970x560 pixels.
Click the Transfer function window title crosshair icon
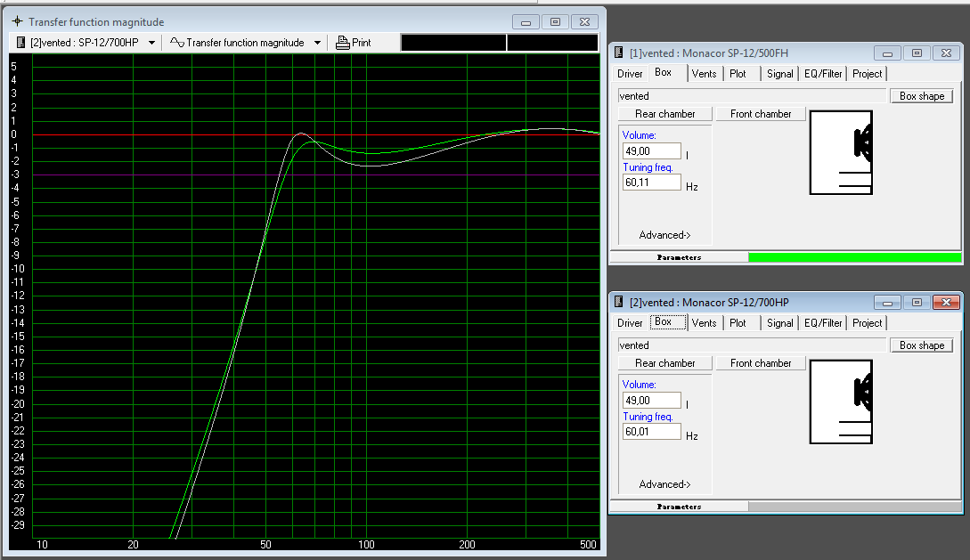[x=17, y=21]
